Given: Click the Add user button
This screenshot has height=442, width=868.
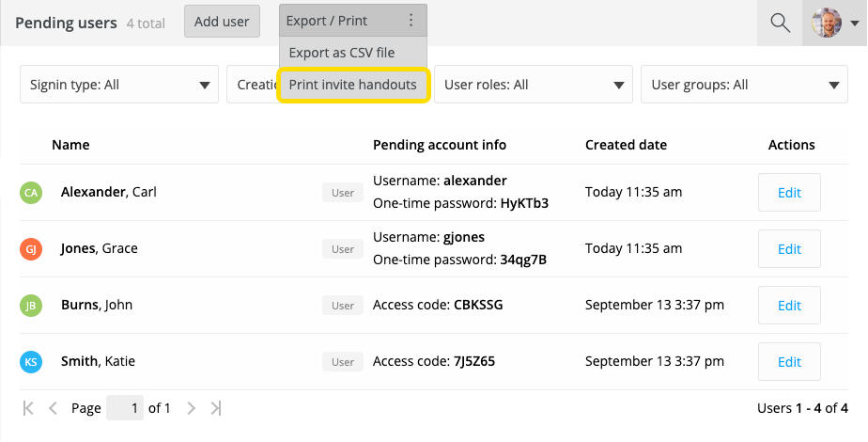Looking at the screenshot, I should coord(222,21).
